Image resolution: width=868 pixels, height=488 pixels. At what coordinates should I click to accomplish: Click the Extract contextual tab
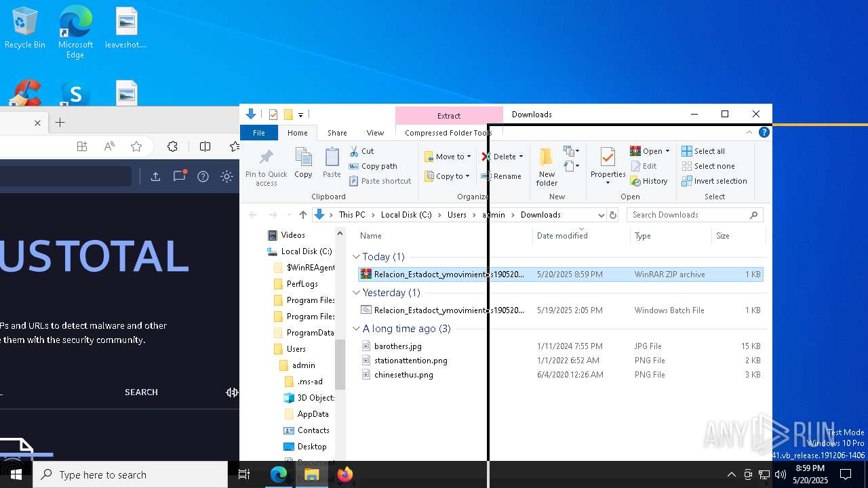pos(449,116)
